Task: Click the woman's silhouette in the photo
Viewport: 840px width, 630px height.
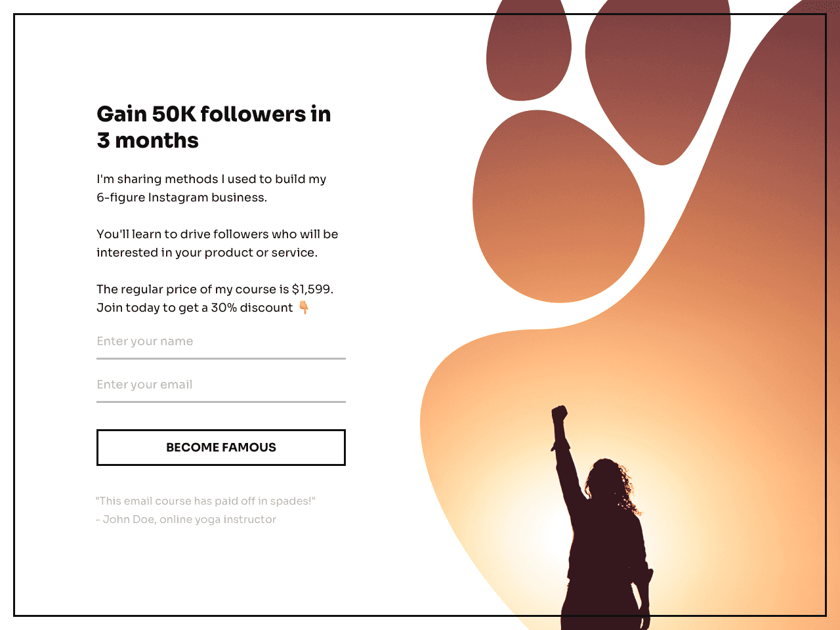Action: point(600,525)
